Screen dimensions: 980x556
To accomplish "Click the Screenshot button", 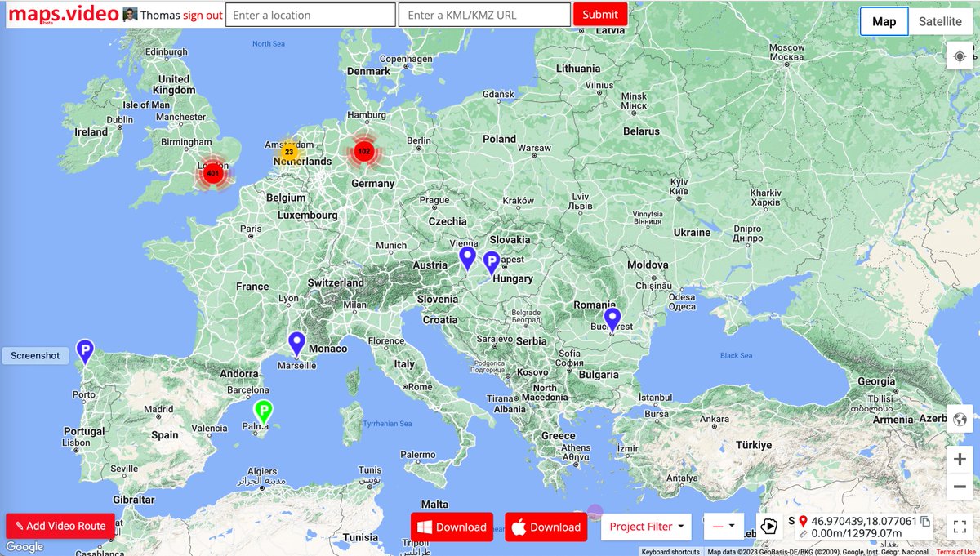I will click(35, 356).
